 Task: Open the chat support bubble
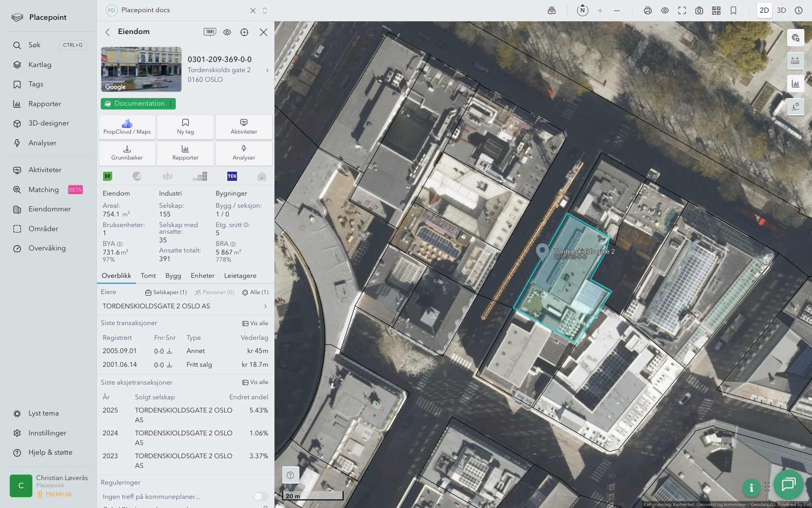point(788,484)
